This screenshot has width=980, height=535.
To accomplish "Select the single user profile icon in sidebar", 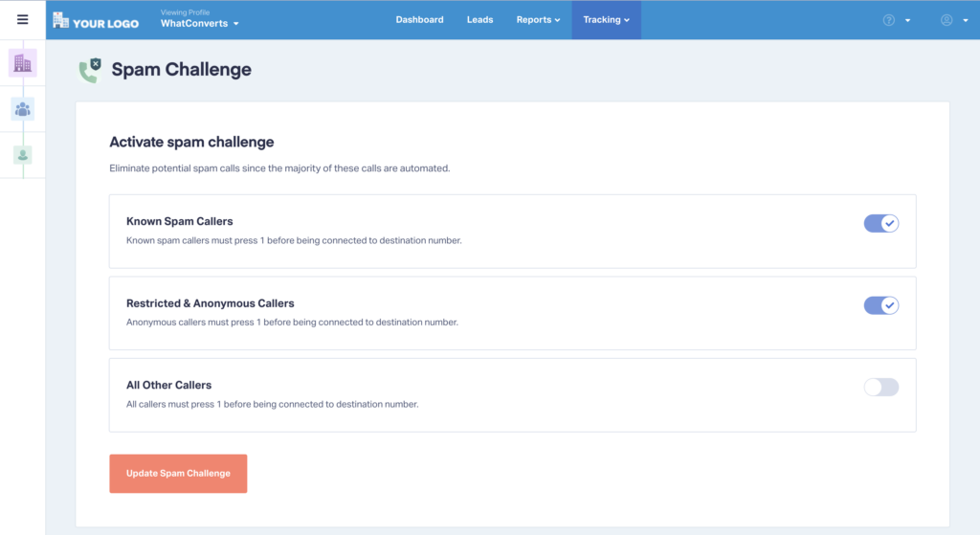I will 23,155.
